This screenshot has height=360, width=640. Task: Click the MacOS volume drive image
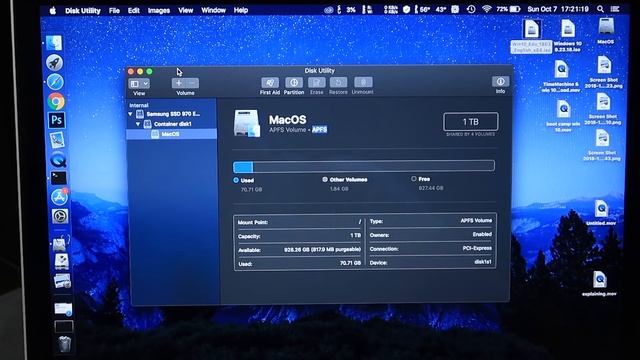coord(247,123)
